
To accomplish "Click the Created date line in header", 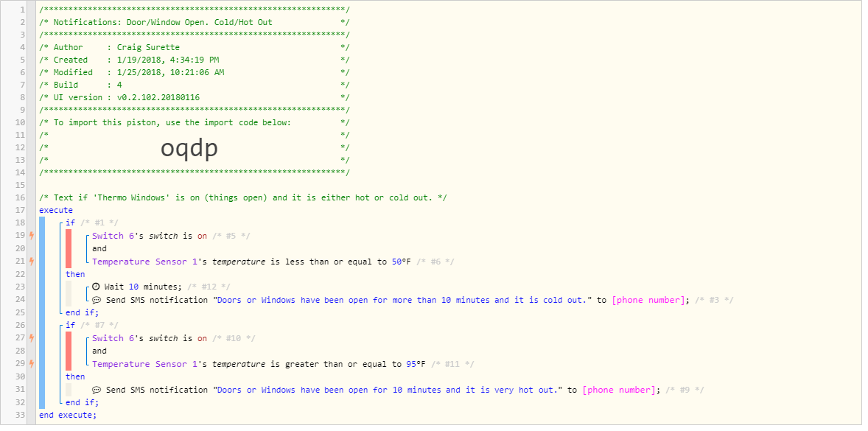I will pos(195,60).
